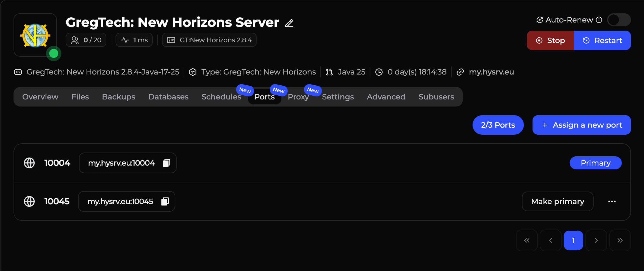
Task: Switch to the Backups tab
Action: (x=119, y=97)
